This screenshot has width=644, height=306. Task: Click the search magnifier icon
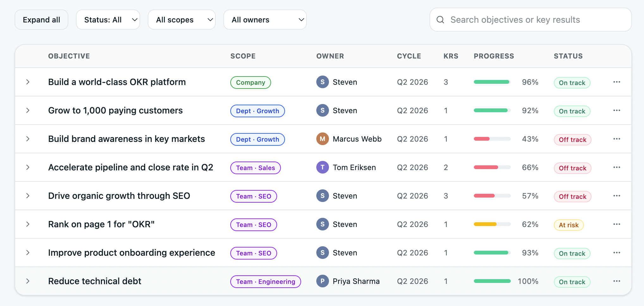pos(440,20)
